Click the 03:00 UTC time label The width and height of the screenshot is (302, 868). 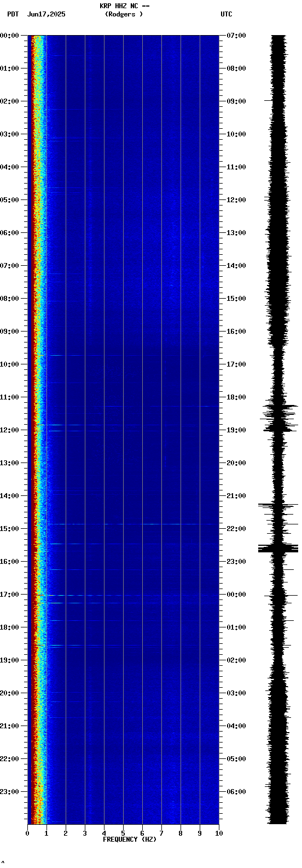236,693
